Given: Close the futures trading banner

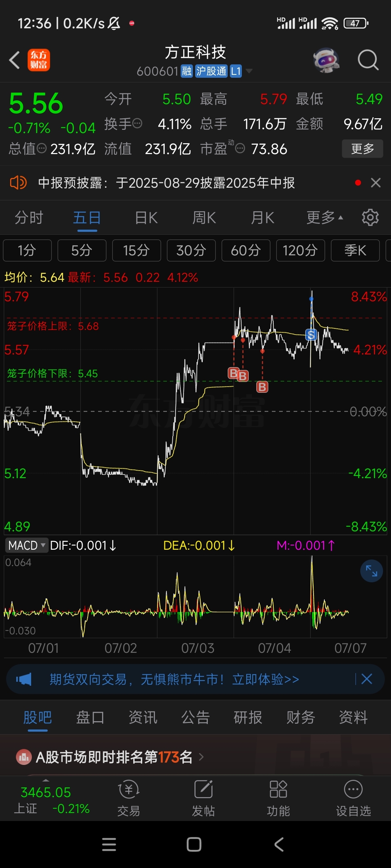Looking at the screenshot, I should [367, 679].
